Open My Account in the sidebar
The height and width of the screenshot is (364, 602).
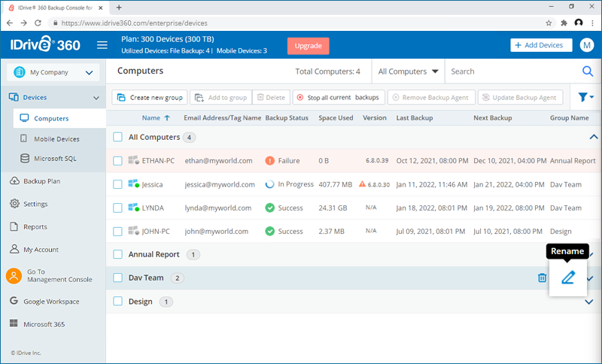click(41, 250)
